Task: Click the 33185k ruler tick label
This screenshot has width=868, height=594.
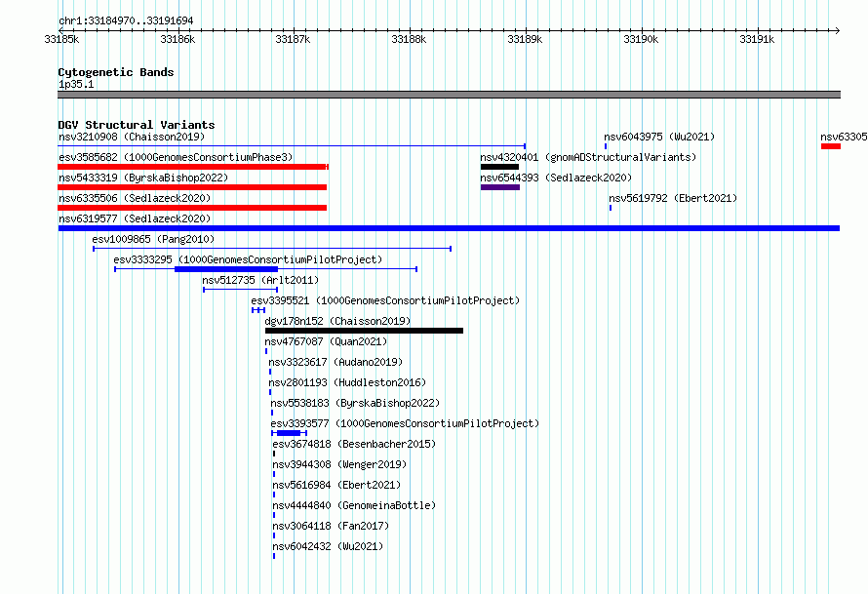Action: tap(62, 39)
